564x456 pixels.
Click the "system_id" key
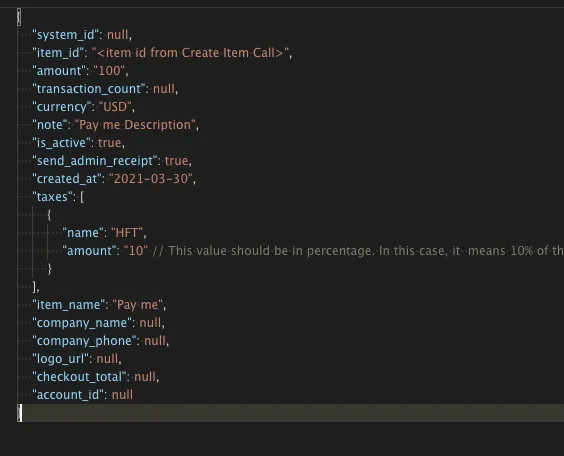65,35
